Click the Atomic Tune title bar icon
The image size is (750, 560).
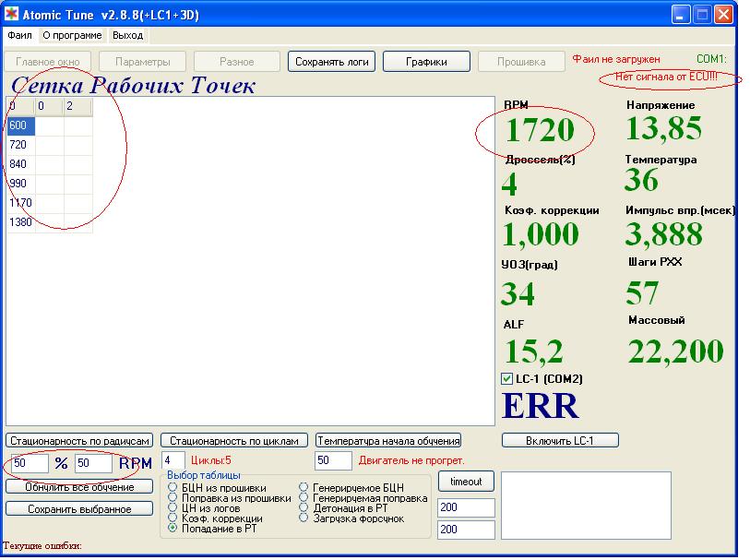11,15
